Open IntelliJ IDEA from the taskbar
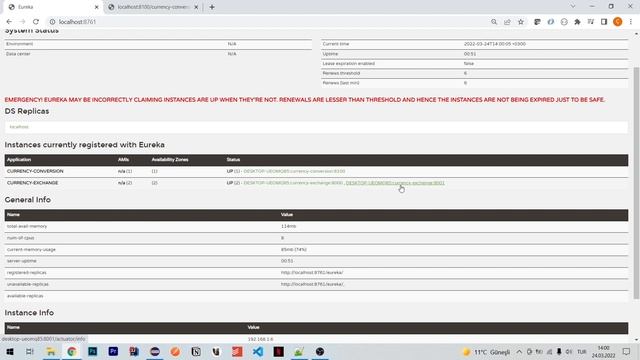Viewport: 640px width, 360px height. click(134, 351)
